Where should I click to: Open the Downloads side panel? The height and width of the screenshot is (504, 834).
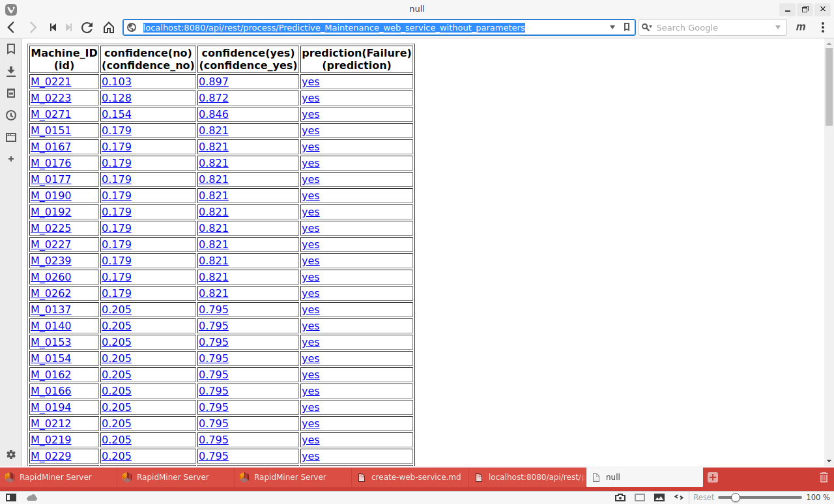point(11,71)
